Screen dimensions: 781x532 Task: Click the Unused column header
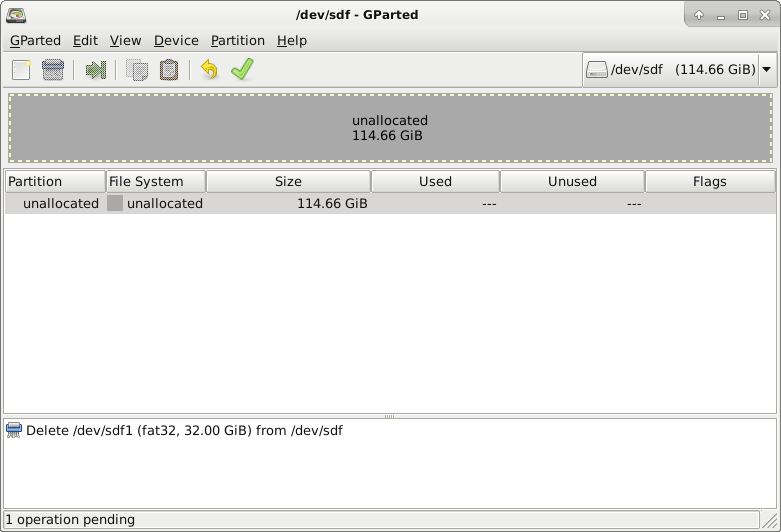(572, 181)
